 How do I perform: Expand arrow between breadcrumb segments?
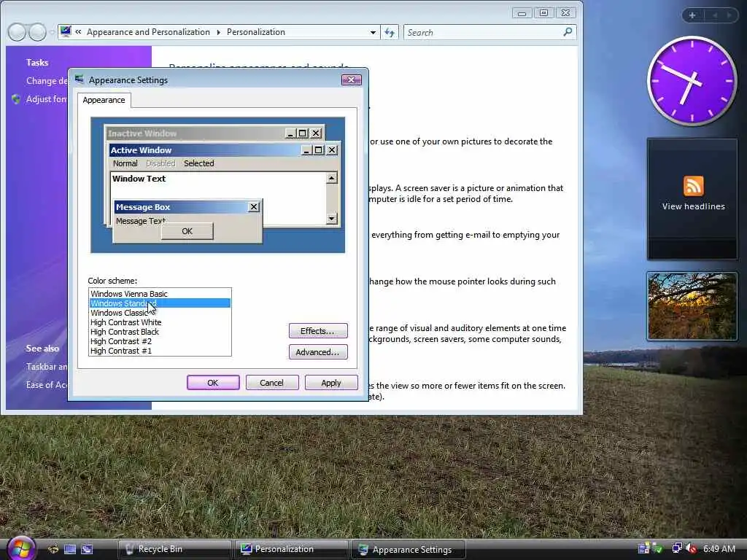pyautogui.click(x=218, y=32)
